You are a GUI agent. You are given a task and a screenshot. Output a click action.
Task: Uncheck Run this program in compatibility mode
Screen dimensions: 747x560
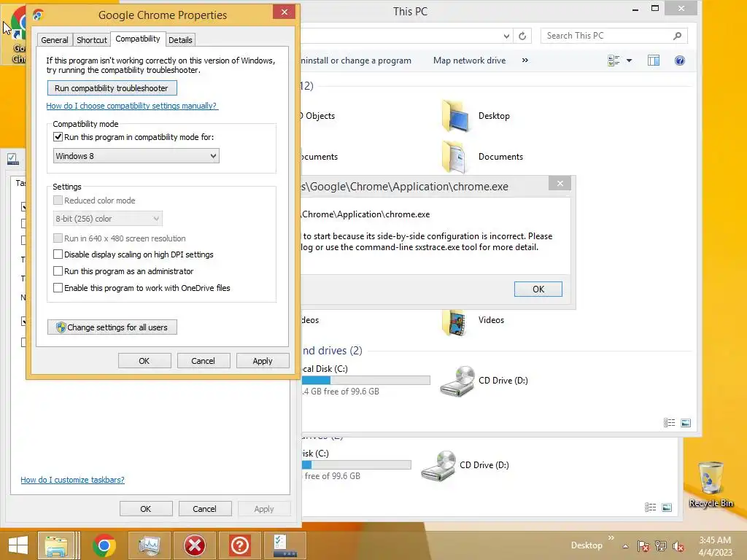[x=58, y=137]
